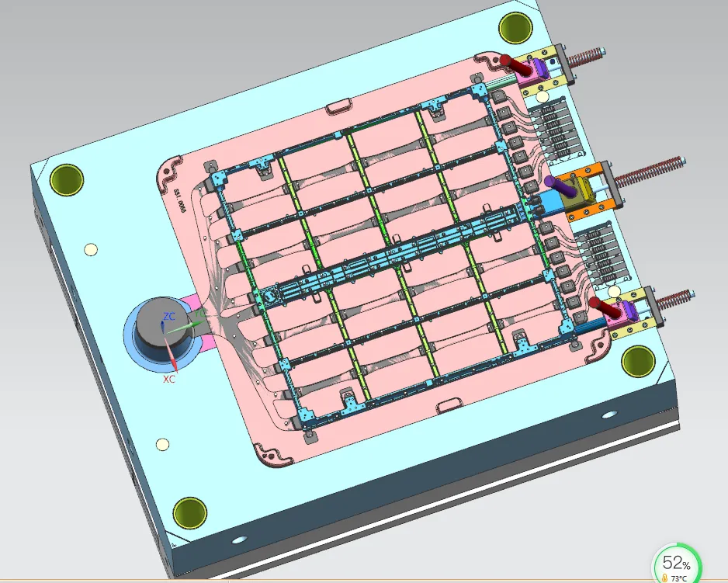Select the XC axis label on the triad
Screen dimensions: 728x583
[x=168, y=380]
